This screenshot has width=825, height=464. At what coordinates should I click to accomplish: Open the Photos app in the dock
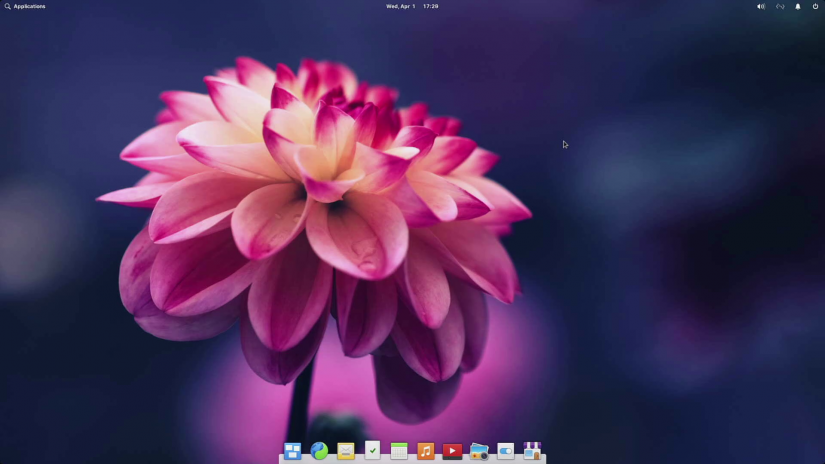[x=479, y=451]
